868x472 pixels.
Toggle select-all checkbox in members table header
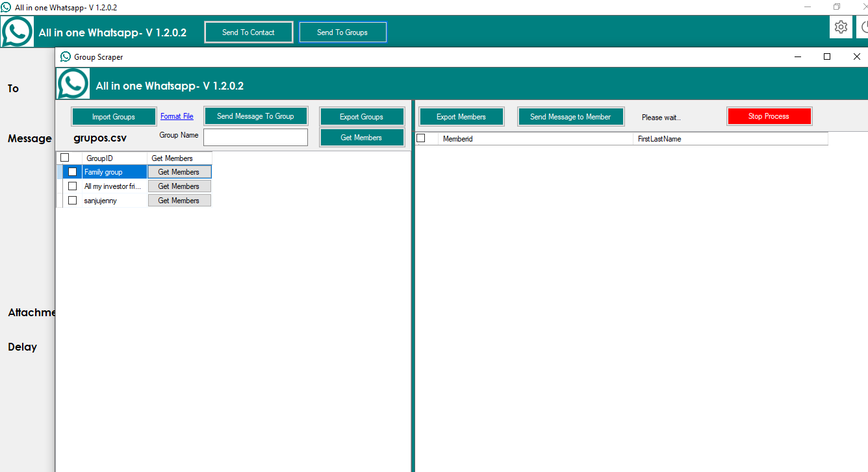[x=421, y=138]
